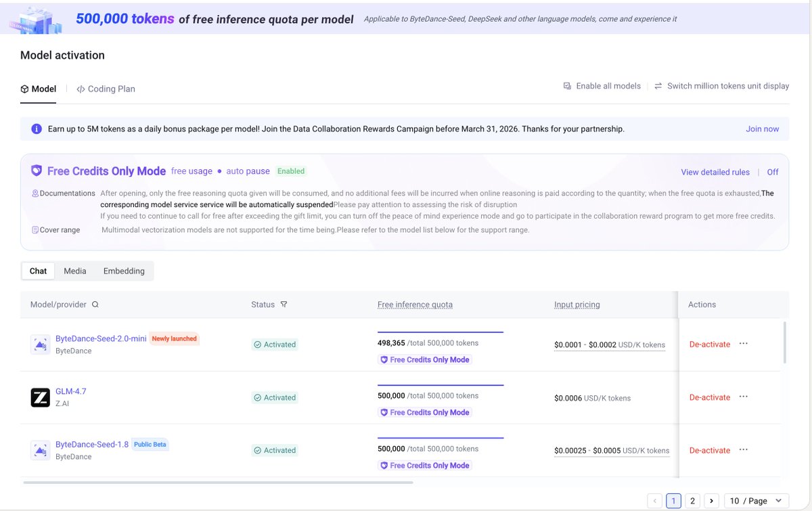812x511 pixels.
Task: Switch to the Media tab
Action: point(75,271)
